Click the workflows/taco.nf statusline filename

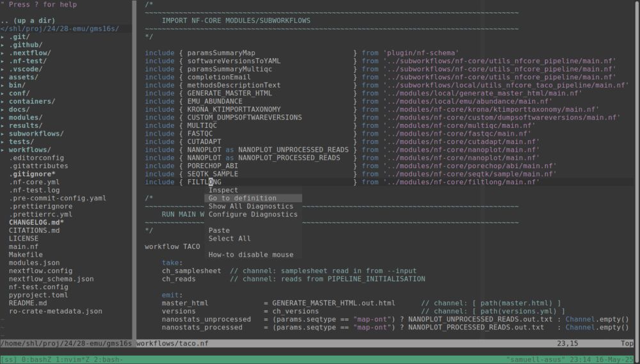(172, 344)
